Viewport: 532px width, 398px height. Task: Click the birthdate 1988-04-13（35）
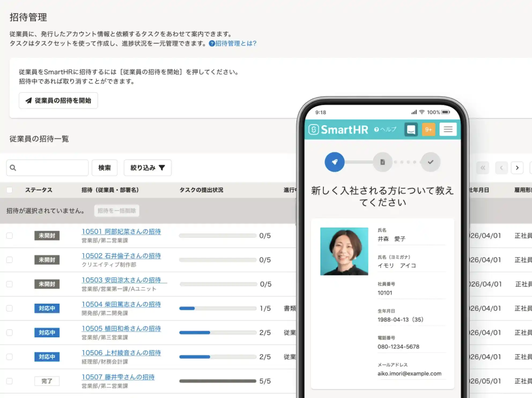tap(400, 319)
